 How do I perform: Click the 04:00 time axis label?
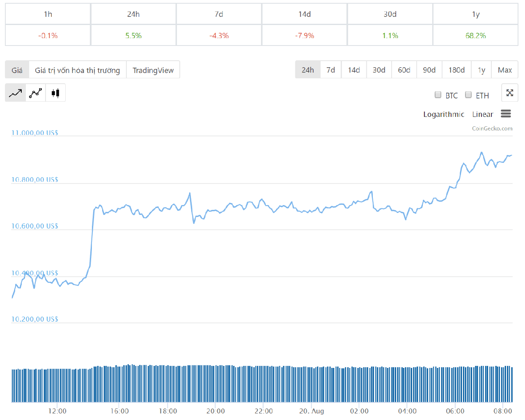407,411
